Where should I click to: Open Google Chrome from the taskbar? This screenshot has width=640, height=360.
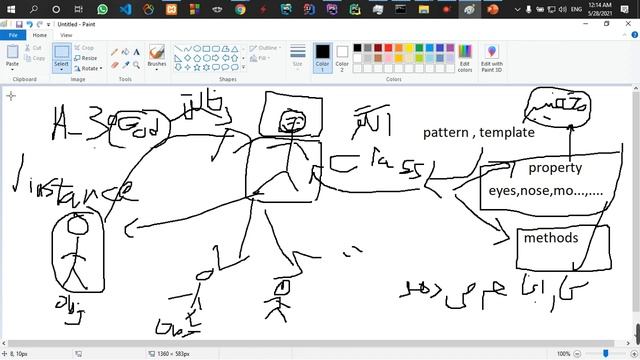(240, 9)
